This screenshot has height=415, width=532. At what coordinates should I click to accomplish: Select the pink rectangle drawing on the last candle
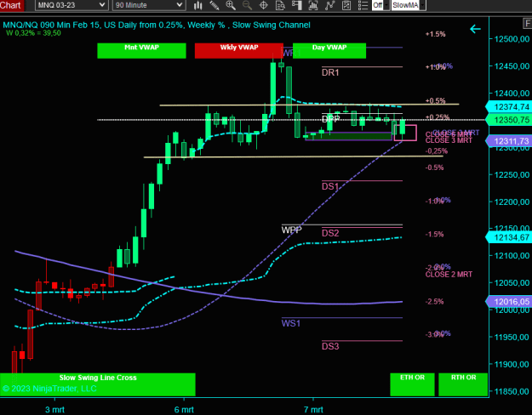(405, 133)
